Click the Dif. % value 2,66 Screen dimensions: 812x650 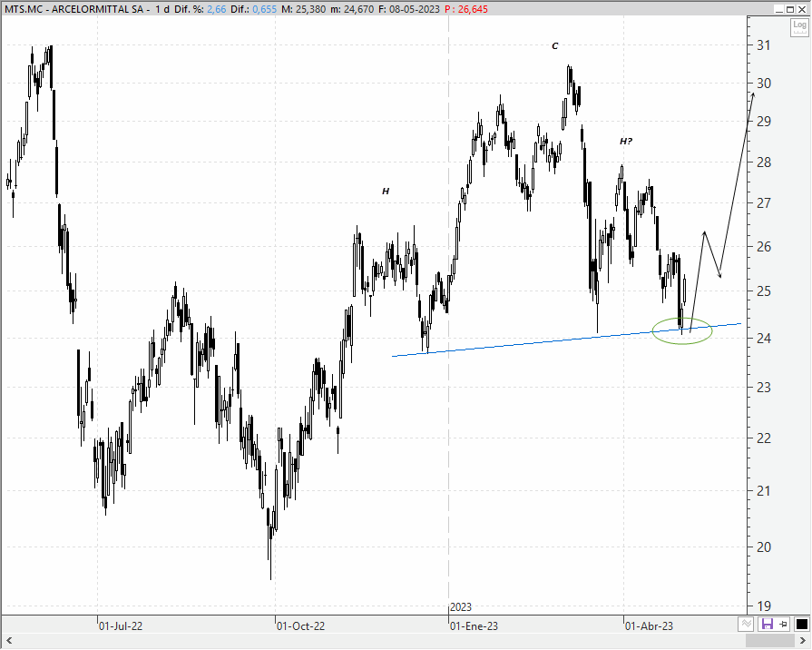point(217,9)
